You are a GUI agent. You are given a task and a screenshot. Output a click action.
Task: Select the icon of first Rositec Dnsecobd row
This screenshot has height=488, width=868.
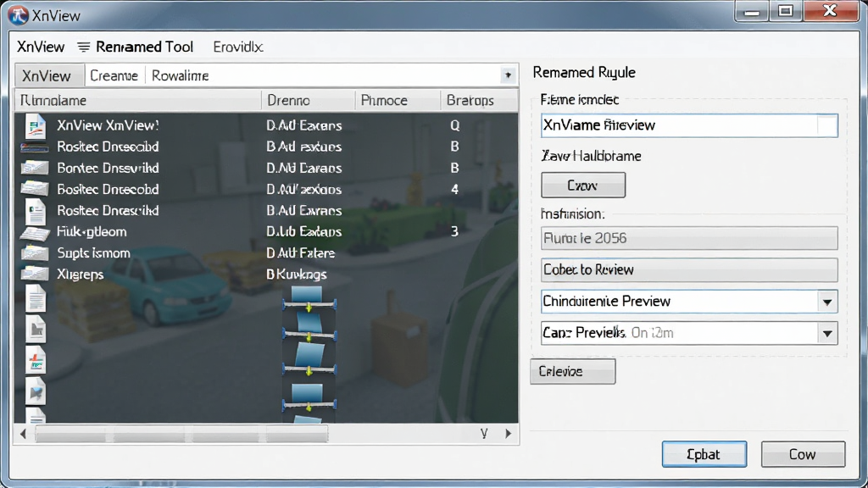[x=34, y=147]
